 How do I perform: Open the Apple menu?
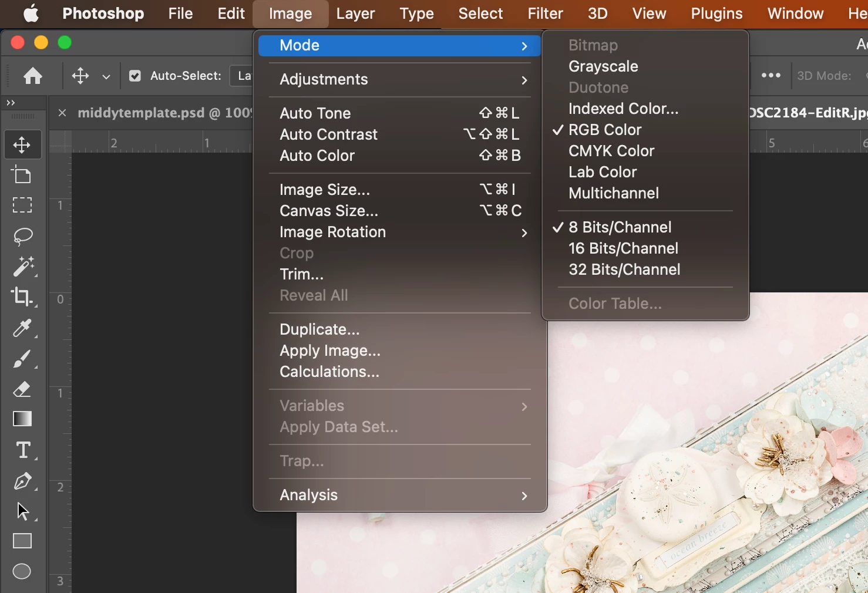tap(31, 14)
